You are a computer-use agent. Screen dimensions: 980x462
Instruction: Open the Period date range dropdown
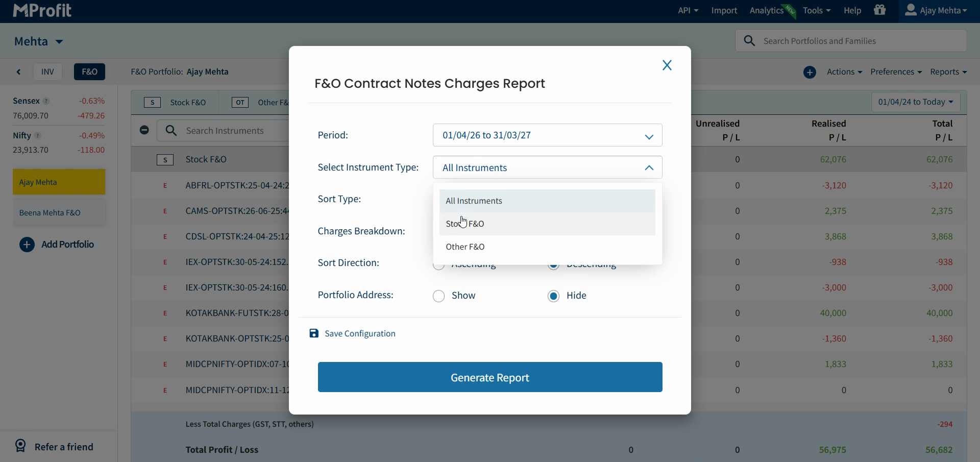(547, 135)
